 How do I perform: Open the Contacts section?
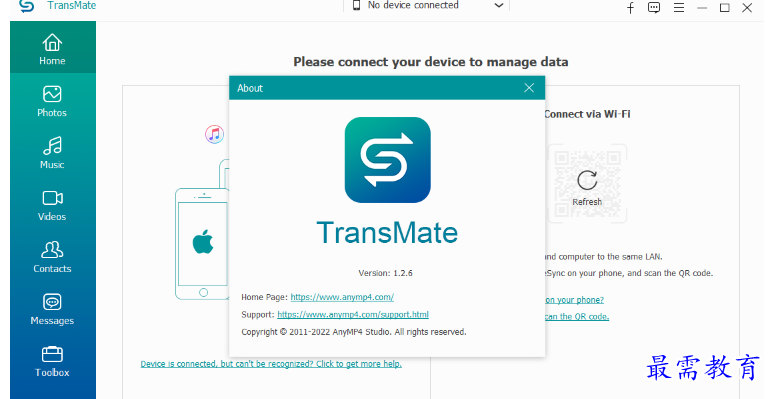coord(52,257)
